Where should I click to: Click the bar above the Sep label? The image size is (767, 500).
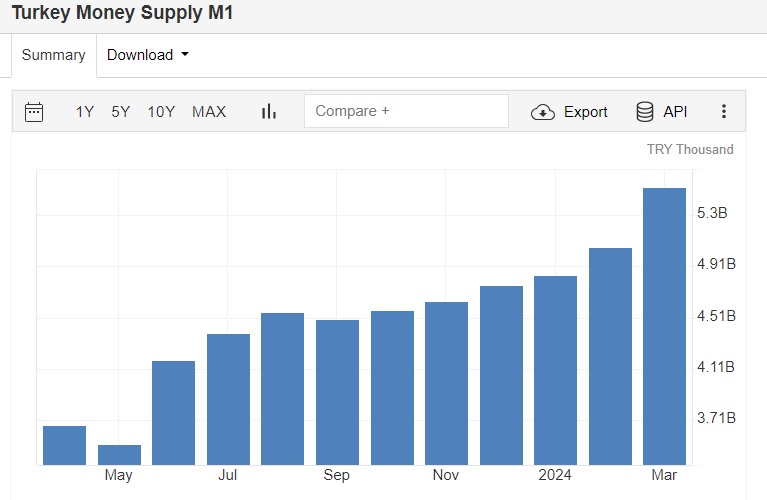pyautogui.click(x=338, y=392)
